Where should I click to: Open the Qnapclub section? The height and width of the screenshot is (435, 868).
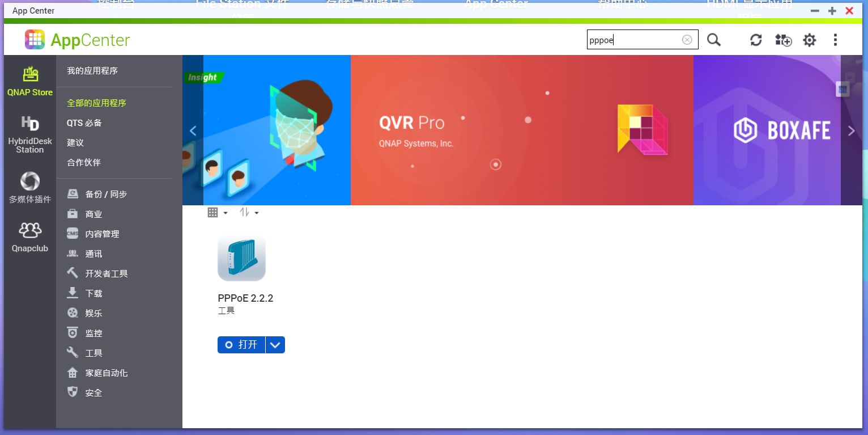tap(30, 237)
